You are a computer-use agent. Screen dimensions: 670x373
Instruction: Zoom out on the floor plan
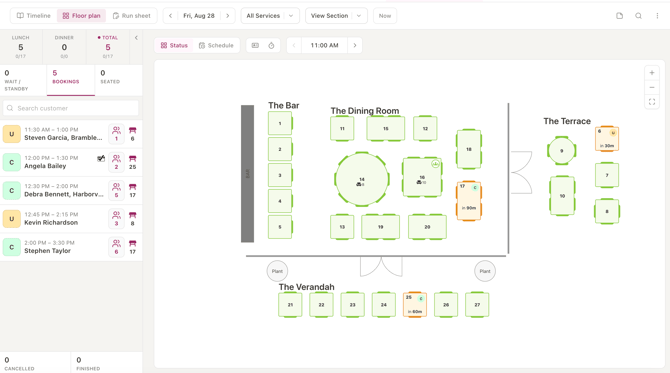(x=652, y=88)
